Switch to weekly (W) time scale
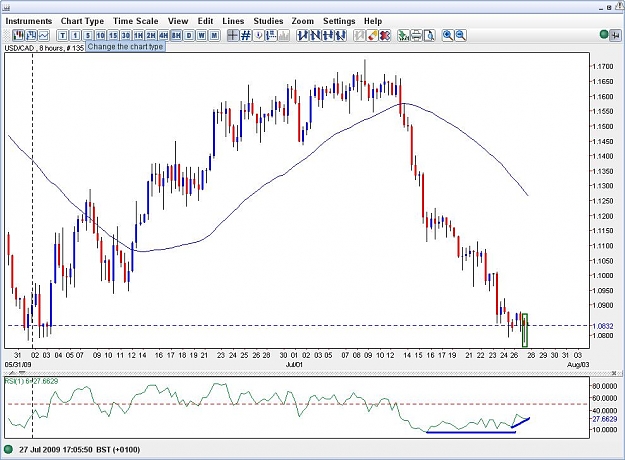Image resolution: width=625 pixels, height=460 pixels. coord(202,36)
